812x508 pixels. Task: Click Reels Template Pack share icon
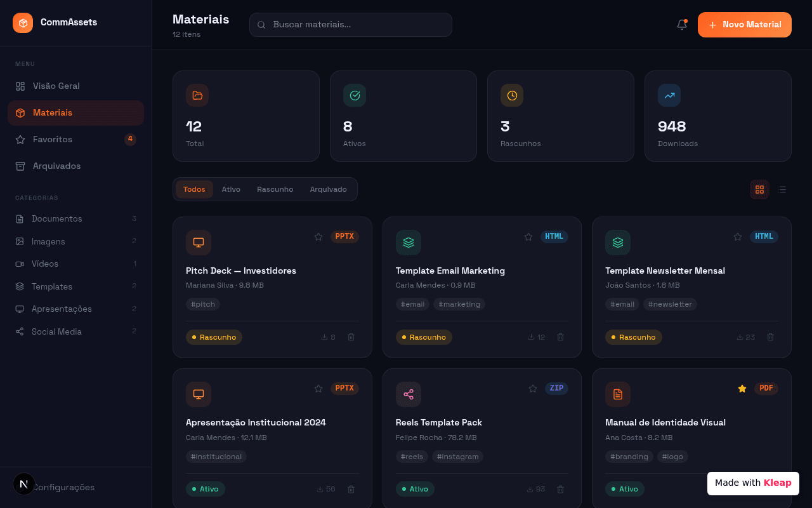pos(409,394)
